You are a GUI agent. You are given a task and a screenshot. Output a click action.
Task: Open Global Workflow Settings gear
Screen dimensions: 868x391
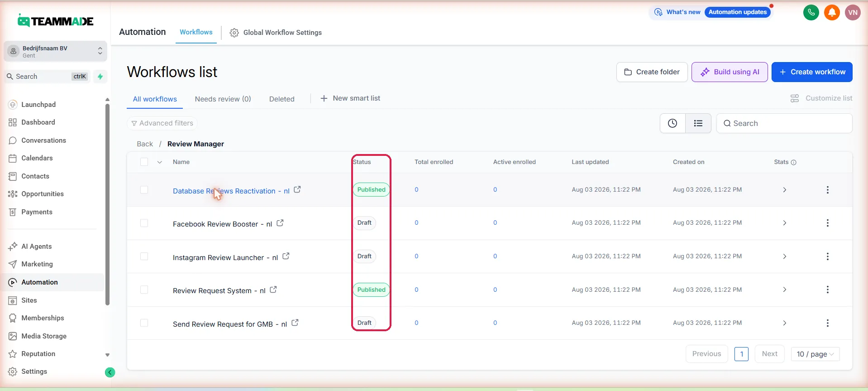pyautogui.click(x=234, y=33)
